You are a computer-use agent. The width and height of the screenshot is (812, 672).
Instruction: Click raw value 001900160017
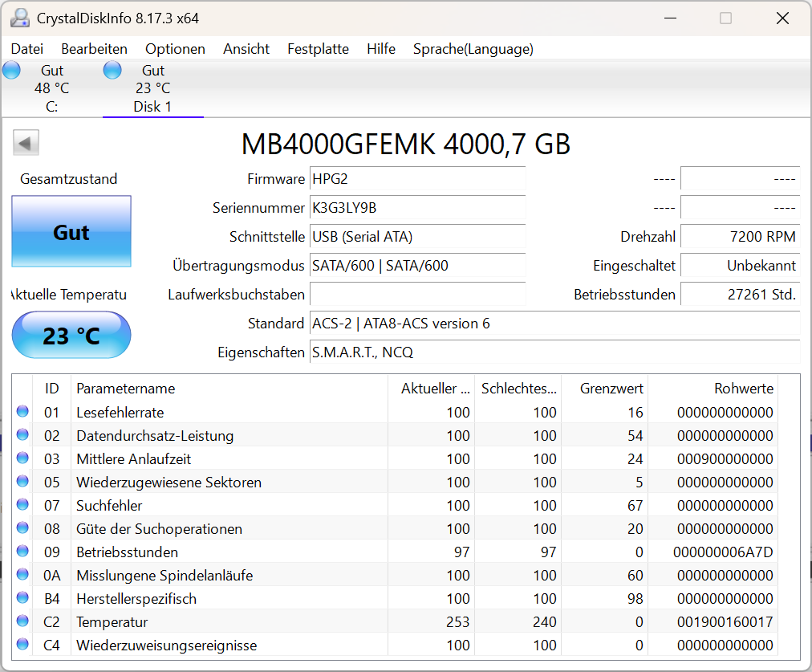725,622
